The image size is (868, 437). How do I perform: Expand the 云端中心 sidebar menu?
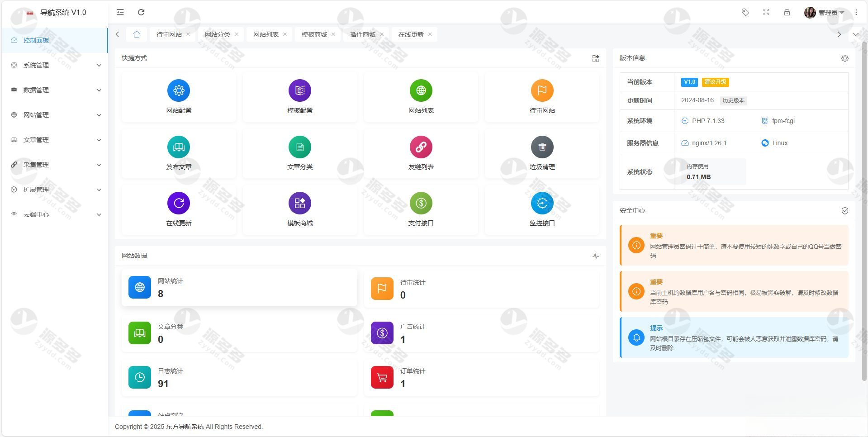click(x=55, y=214)
